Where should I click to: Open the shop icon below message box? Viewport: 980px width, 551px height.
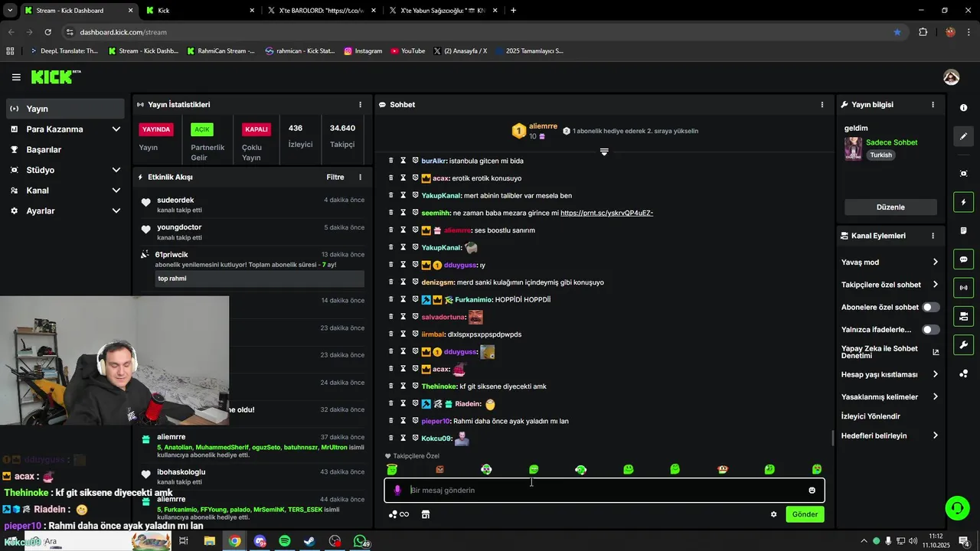click(426, 514)
